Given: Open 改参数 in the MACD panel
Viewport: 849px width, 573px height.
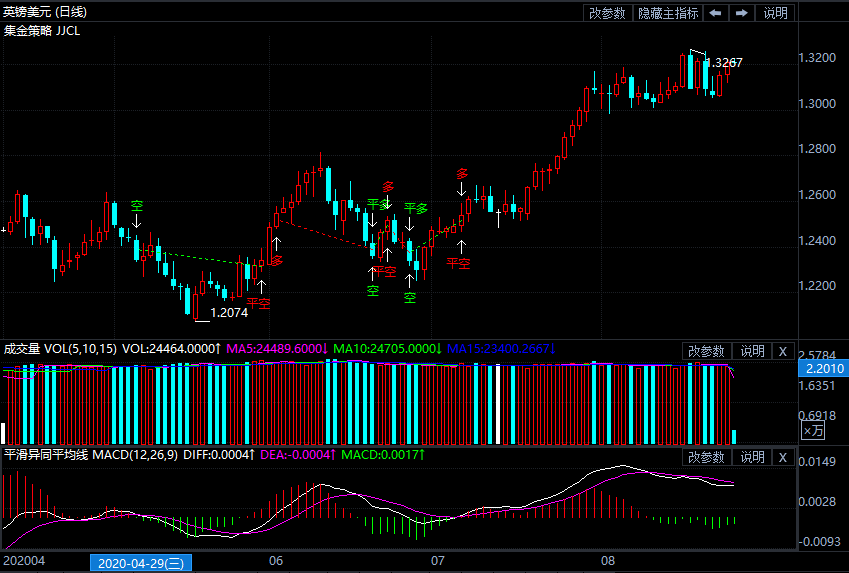Looking at the screenshot, I should pyautogui.click(x=707, y=457).
